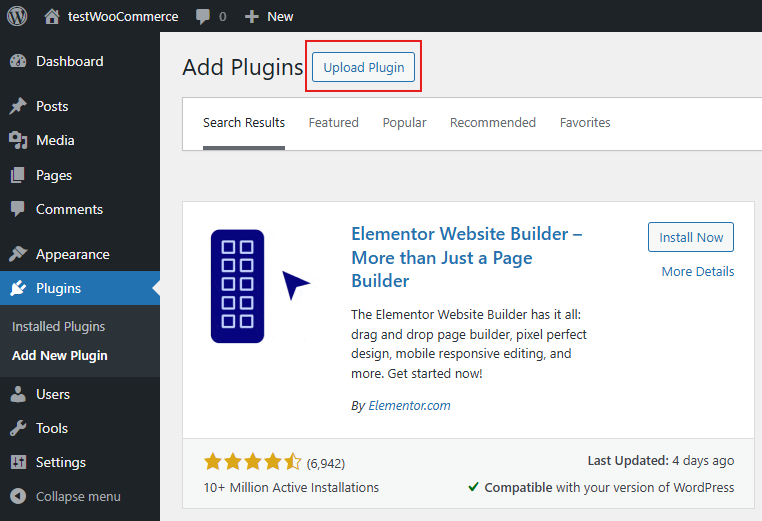The image size is (762, 521).
Task: Click Install Now for Elementor
Action: [x=691, y=237]
